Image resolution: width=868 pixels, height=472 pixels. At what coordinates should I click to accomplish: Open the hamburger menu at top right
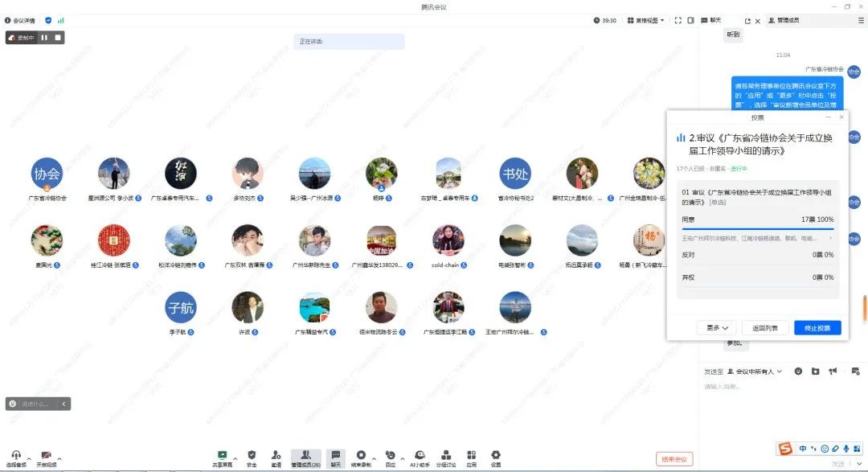(x=861, y=20)
